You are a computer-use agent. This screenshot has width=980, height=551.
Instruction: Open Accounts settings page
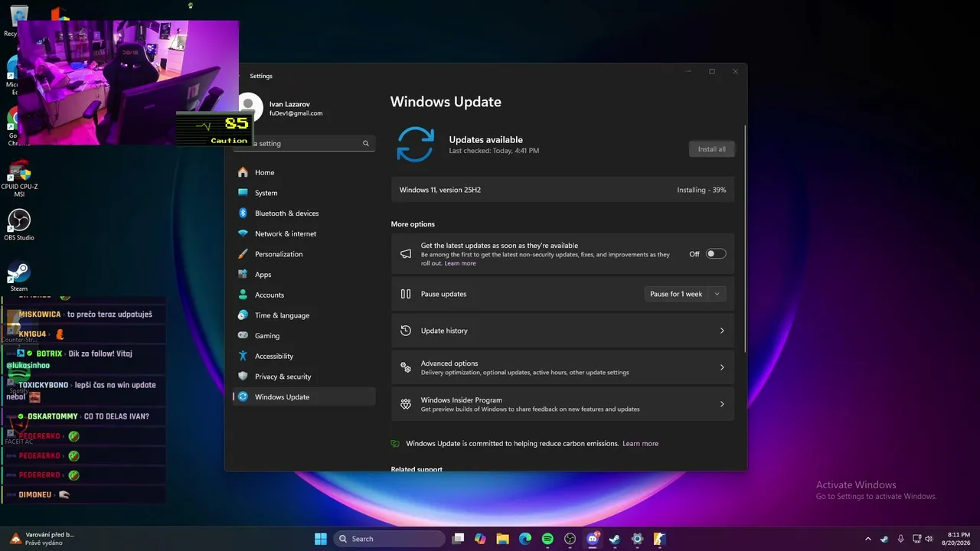point(304,295)
